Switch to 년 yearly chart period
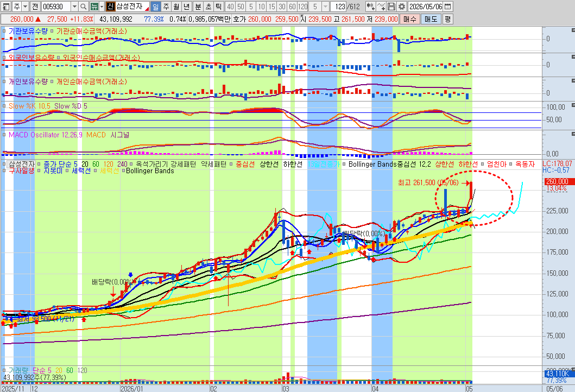The height and width of the screenshot is (392, 575). tap(187, 6)
